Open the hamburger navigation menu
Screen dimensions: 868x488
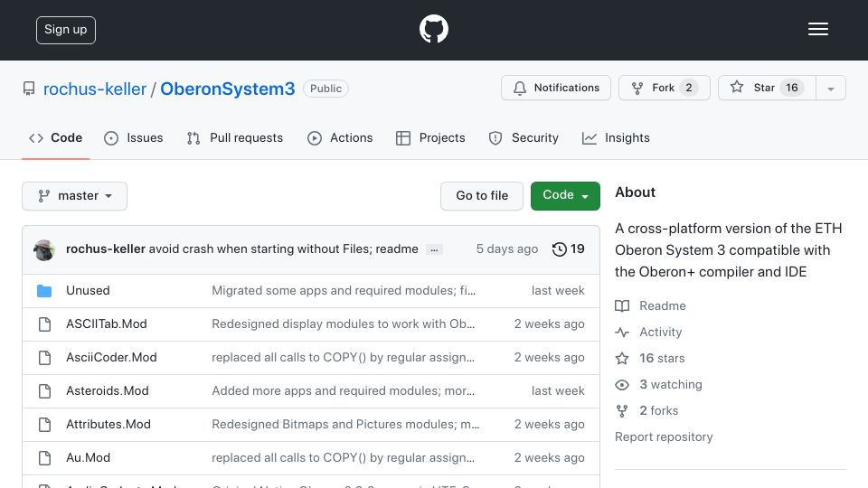pyautogui.click(x=817, y=29)
